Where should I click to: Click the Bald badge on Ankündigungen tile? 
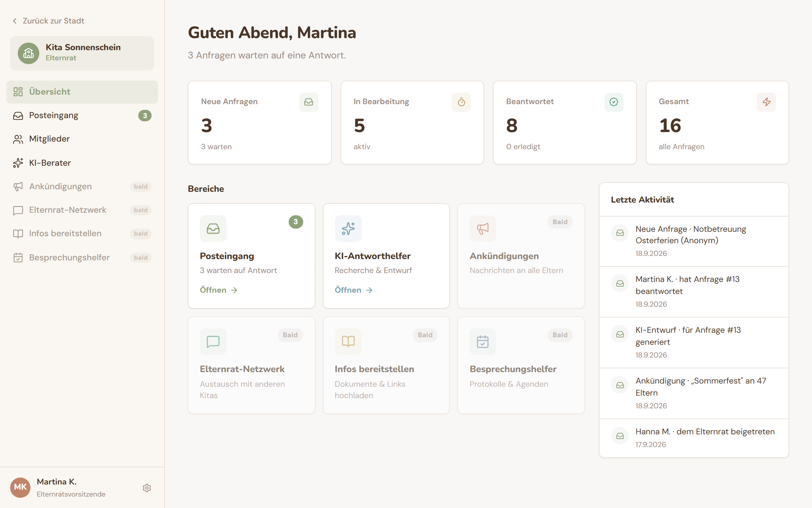[x=560, y=222]
